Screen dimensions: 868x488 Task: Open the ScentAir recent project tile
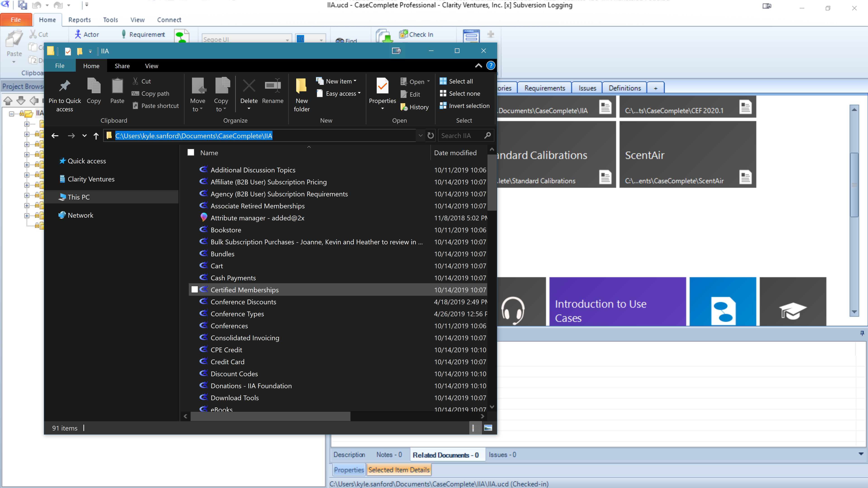point(687,154)
